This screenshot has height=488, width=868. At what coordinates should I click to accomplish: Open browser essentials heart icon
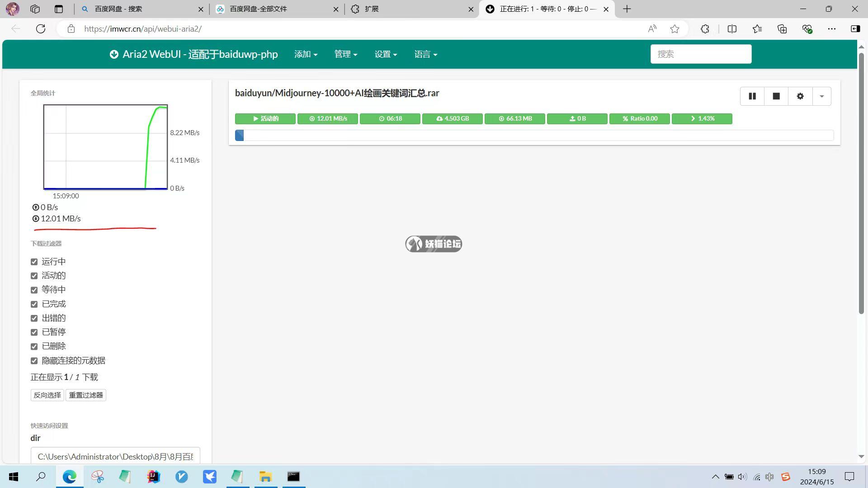pyautogui.click(x=807, y=29)
